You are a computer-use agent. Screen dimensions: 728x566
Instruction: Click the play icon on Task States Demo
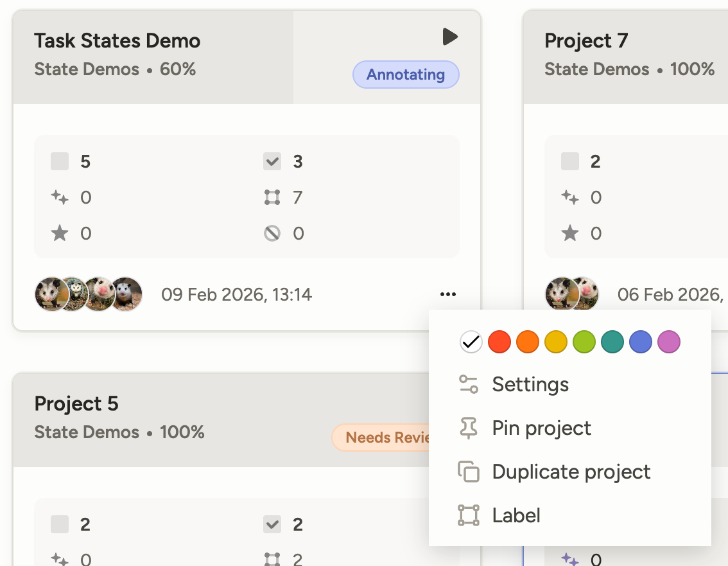coord(450,37)
